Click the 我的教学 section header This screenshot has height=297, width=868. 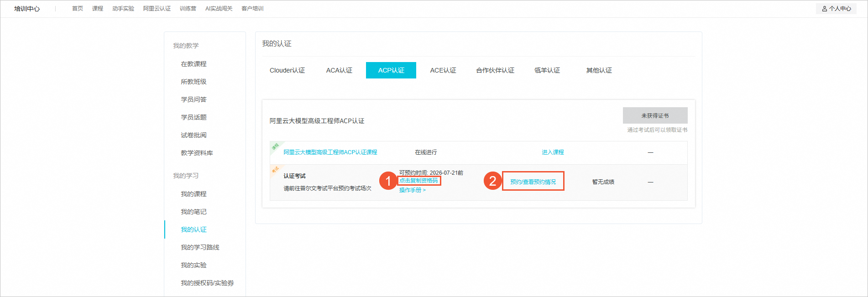[186, 46]
